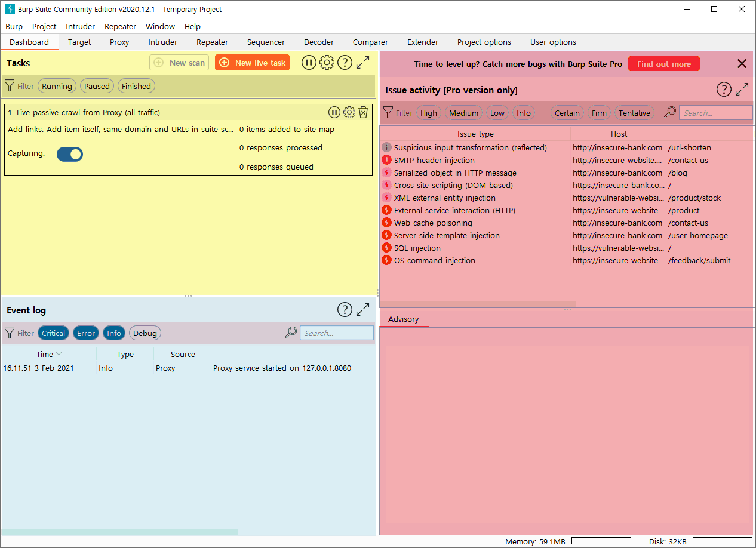Delete the Live passive crawl task
Viewport: 756px width, 548px height.
point(363,112)
